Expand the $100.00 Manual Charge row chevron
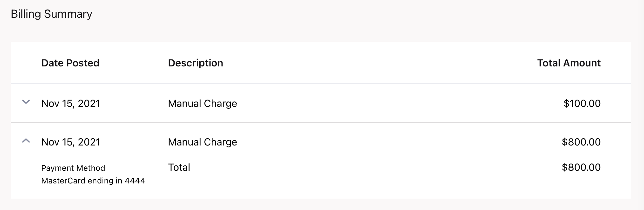The width and height of the screenshot is (644, 210). pyautogui.click(x=26, y=102)
